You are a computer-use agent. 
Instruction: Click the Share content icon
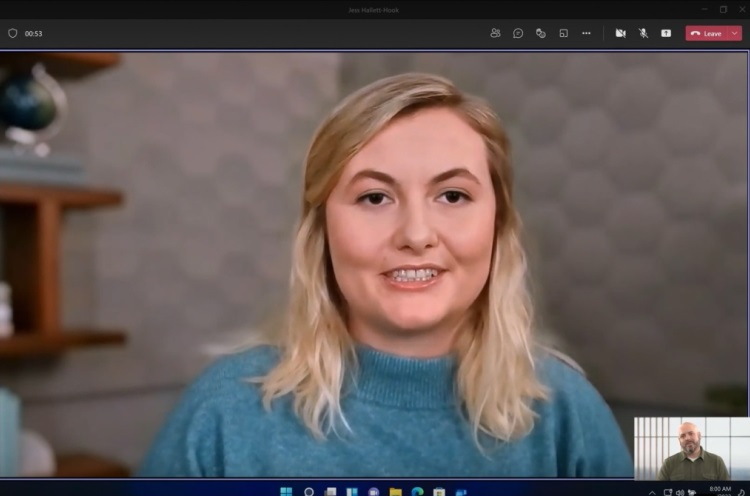pos(666,33)
